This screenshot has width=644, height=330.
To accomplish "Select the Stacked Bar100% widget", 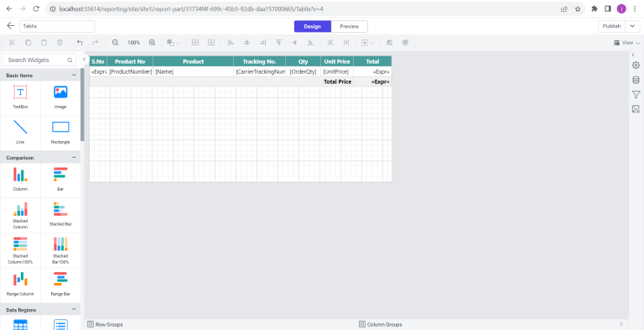I will coord(60,249).
